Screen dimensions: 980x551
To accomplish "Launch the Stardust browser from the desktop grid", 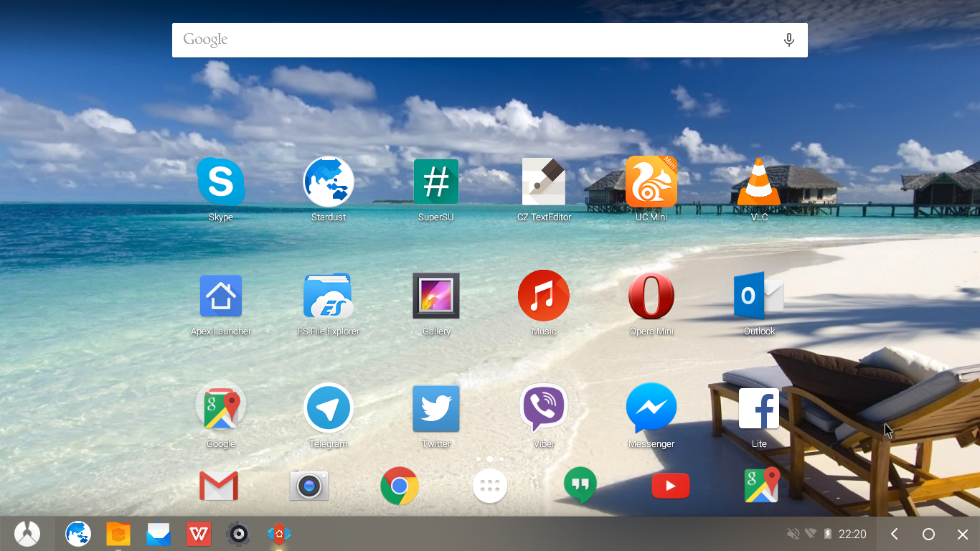I will pyautogui.click(x=329, y=182).
